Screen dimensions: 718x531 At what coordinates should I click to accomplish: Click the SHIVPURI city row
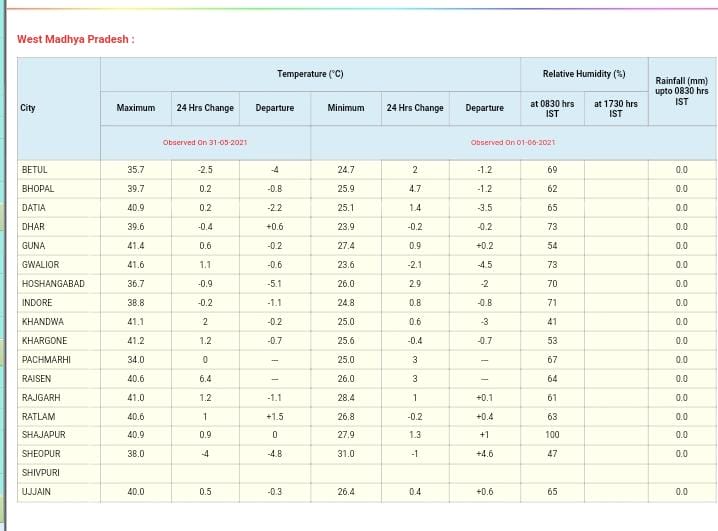[x=41, y=473]
